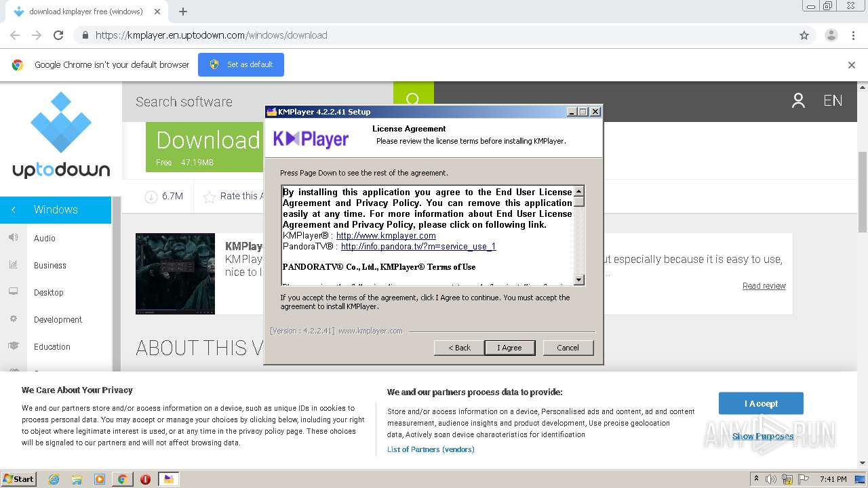Click KMPlayer Setup taskbar button
Viewport: 868px width, 488px height.
pos(168,479)
